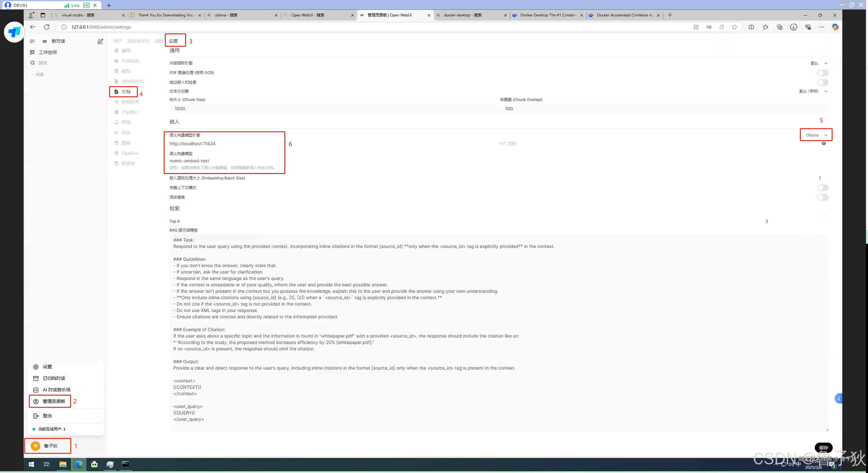Open Workspace from the sidebar
This screenshot has width=868, height=473.
click(x=48, y=52)
